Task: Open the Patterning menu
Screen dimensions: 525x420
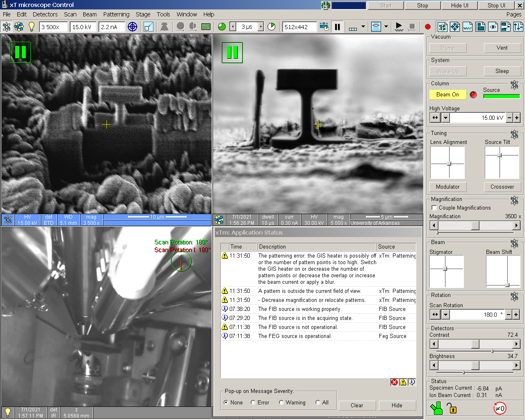Action: tap(116, 14)
